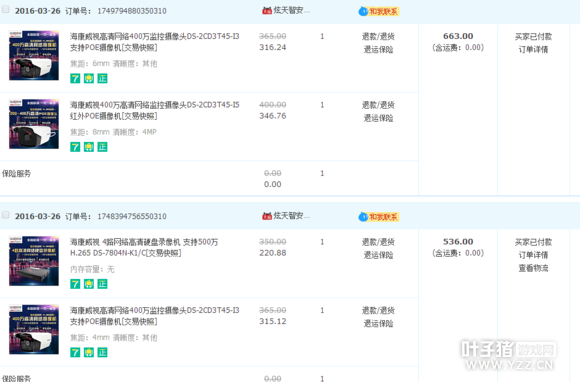Open 订单详情 for the 663.00 order
Image resolution: width=580 pixels, height=382 pixels.
point(533,50)
